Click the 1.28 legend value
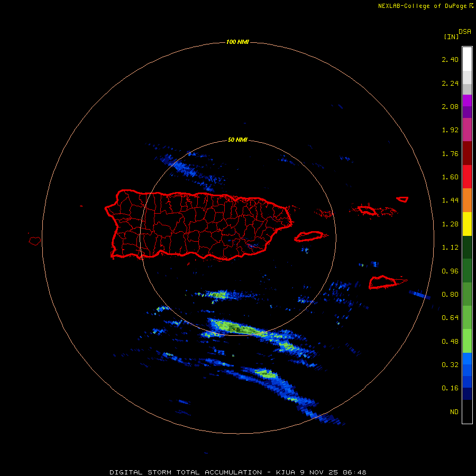Image resolution: width=476 pixels, height=476 pixels. tap(450, 224)
